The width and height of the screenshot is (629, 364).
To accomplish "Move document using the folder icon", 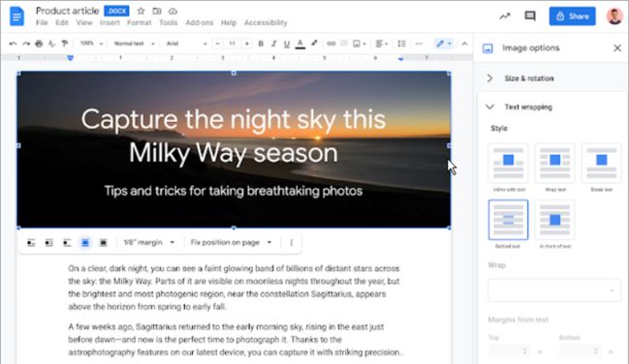I will pos(157,12).
